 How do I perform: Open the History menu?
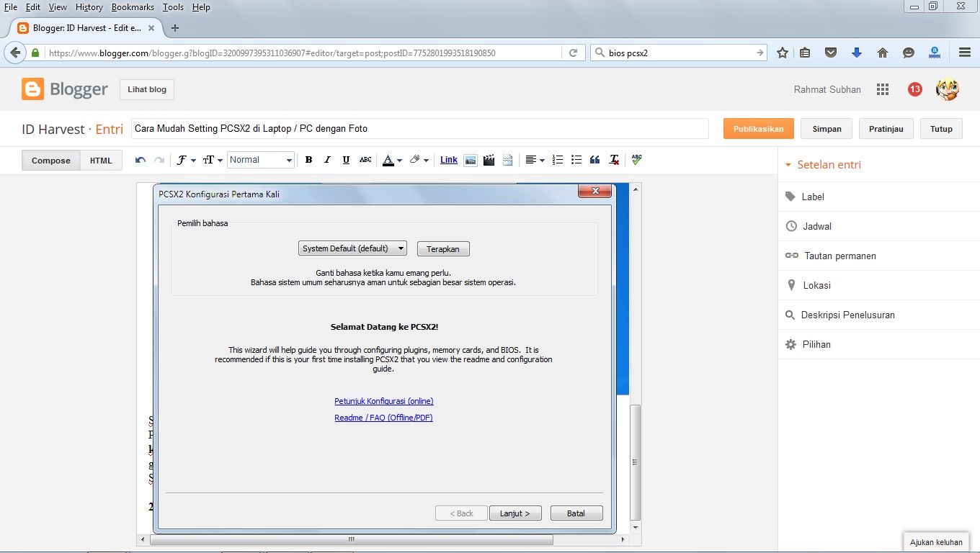pyautogui.click(x=89, y=6)
